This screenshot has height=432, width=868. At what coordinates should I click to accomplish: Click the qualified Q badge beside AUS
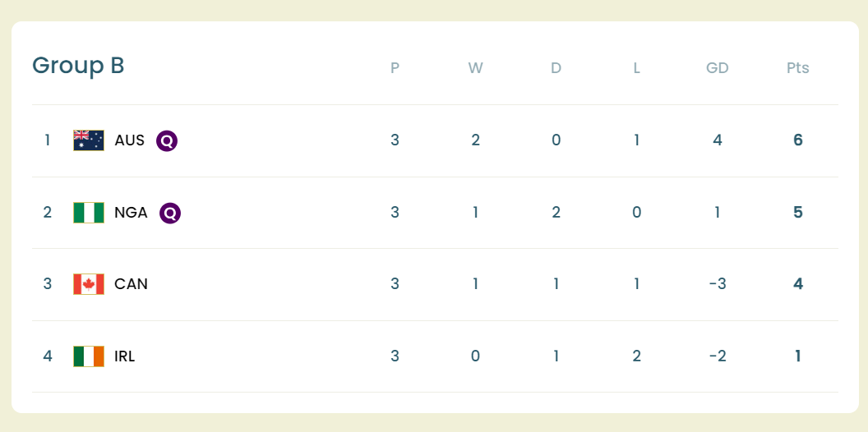pos(167,140)
